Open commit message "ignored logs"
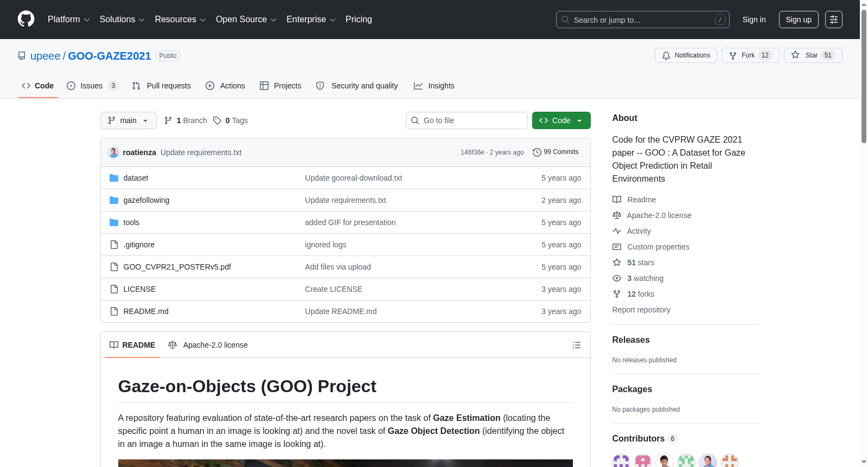This screenshot has height=467, width=868. [x=325, y=245]
